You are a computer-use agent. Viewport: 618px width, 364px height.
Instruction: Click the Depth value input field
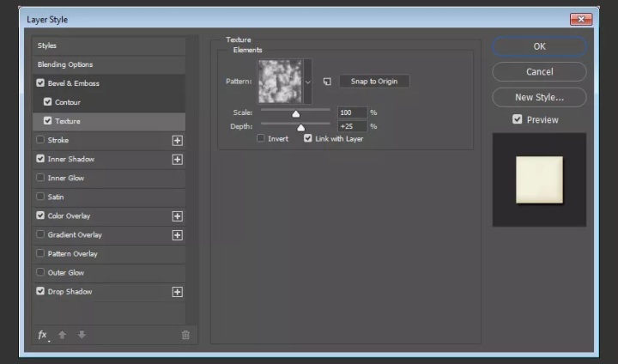(x=353, y=126)
